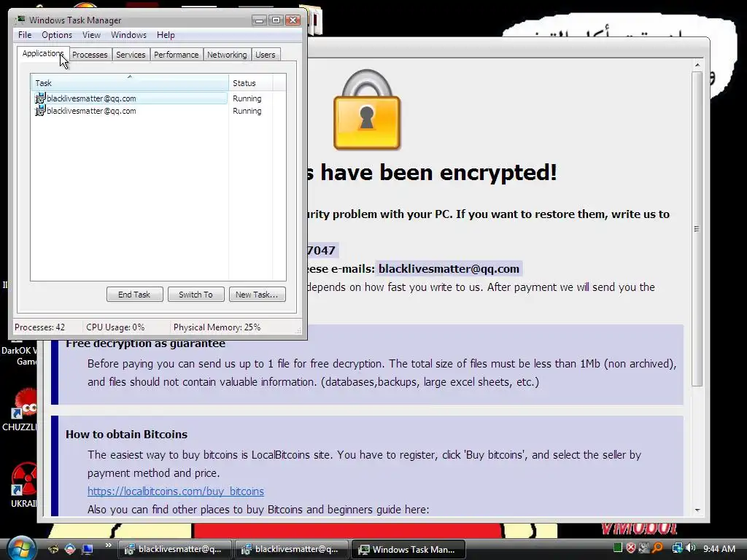
Task: Click the volume speaker icon in system tray
Action: coord(692,548)
